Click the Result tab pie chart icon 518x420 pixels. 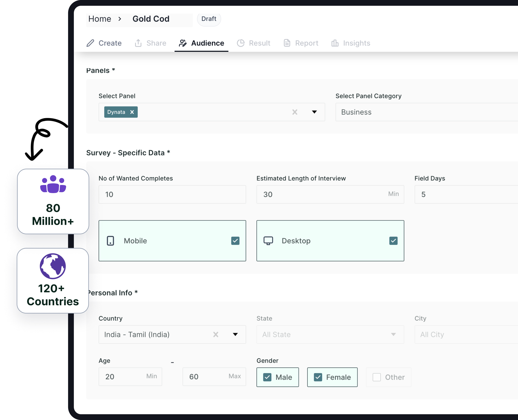coord(241,43)
